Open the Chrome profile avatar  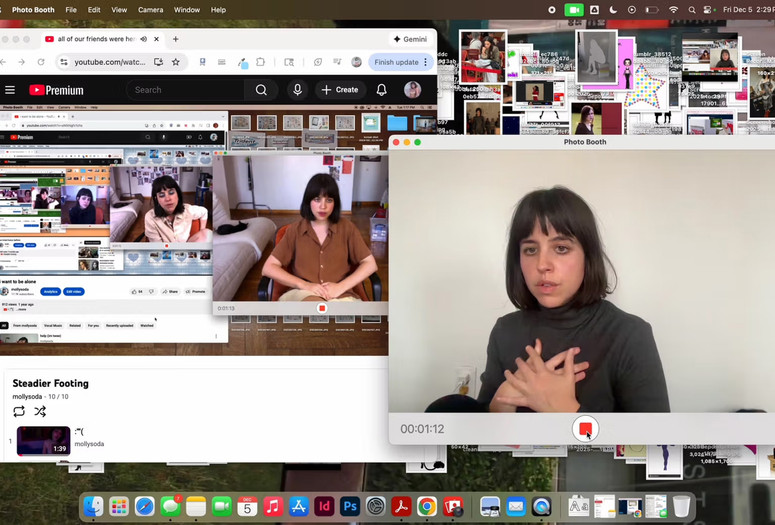point(356,62)
